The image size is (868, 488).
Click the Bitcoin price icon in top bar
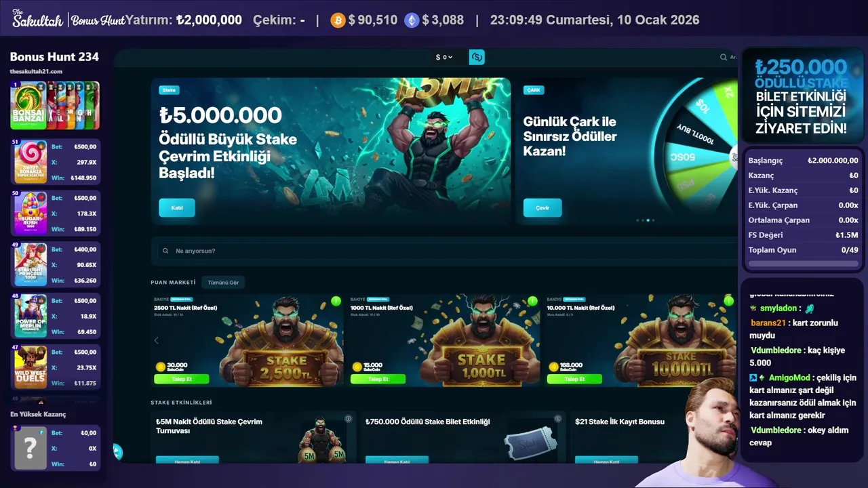pos(338,20)
